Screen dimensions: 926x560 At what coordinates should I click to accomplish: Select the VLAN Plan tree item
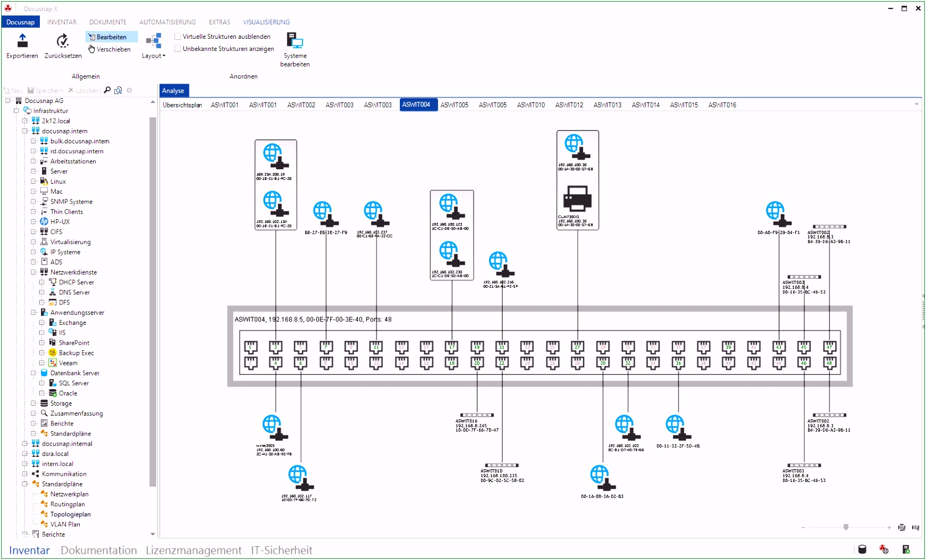coord(65,524)
